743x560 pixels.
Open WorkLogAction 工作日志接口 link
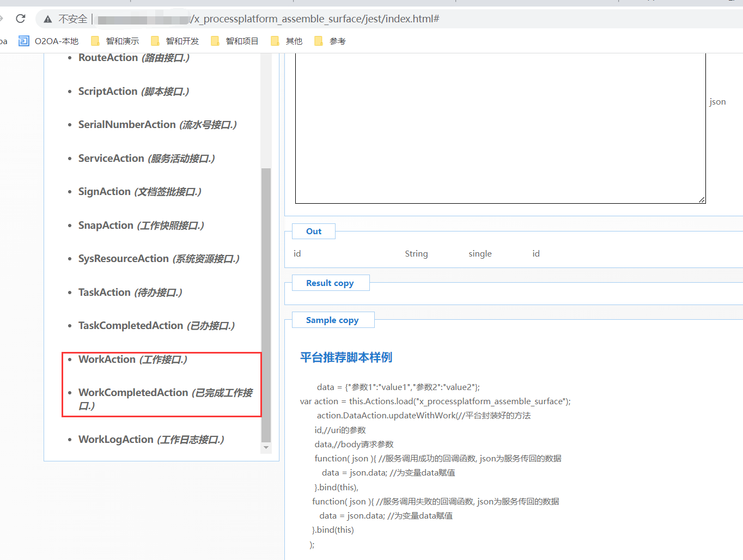[x=151, y=440]
